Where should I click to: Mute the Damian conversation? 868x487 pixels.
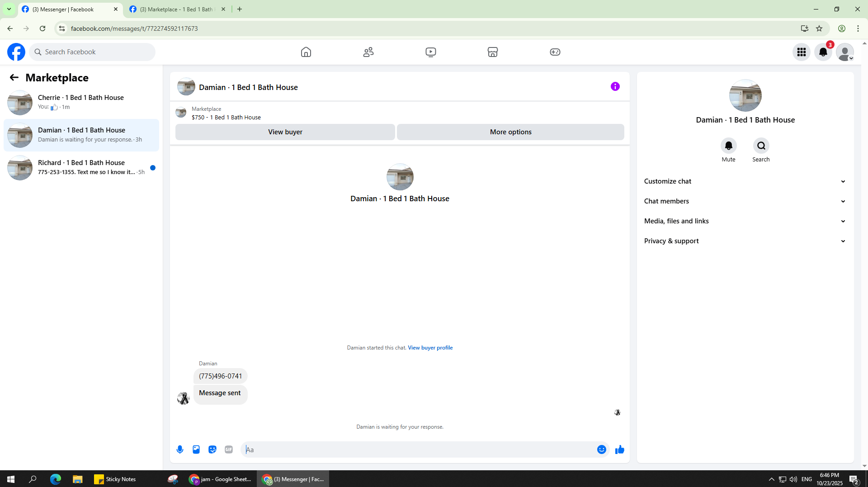728,146
